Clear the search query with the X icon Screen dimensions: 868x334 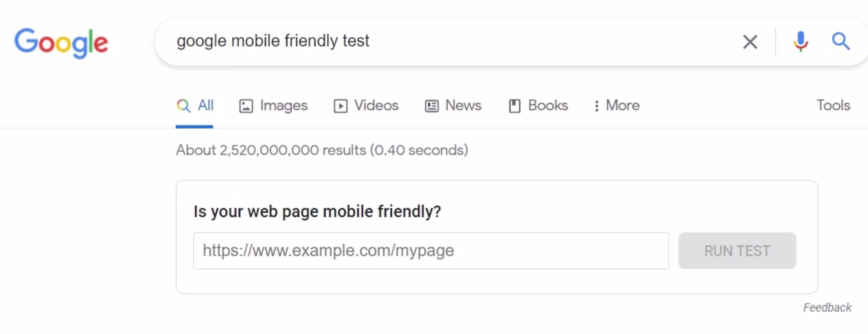click(750, 41)
